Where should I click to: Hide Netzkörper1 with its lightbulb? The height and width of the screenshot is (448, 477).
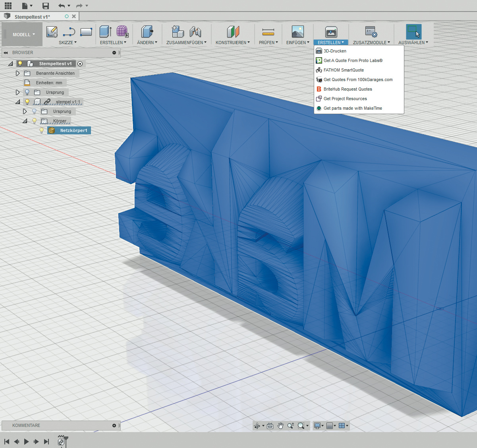42,130
